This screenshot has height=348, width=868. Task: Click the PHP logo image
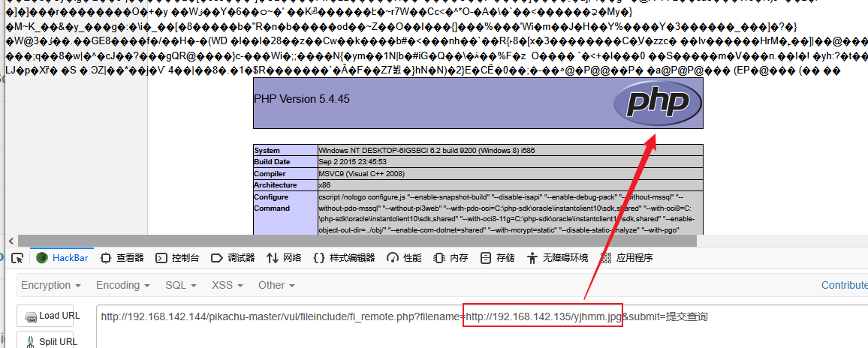coord(657,102)
